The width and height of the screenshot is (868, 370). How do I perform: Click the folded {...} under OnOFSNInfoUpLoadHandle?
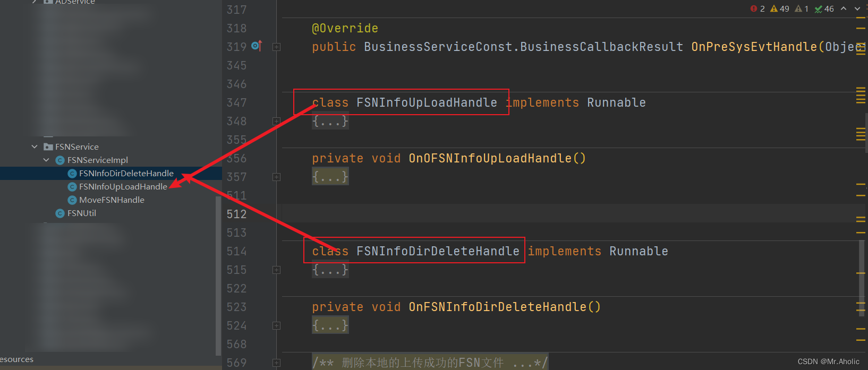click(x=330, y=177)
